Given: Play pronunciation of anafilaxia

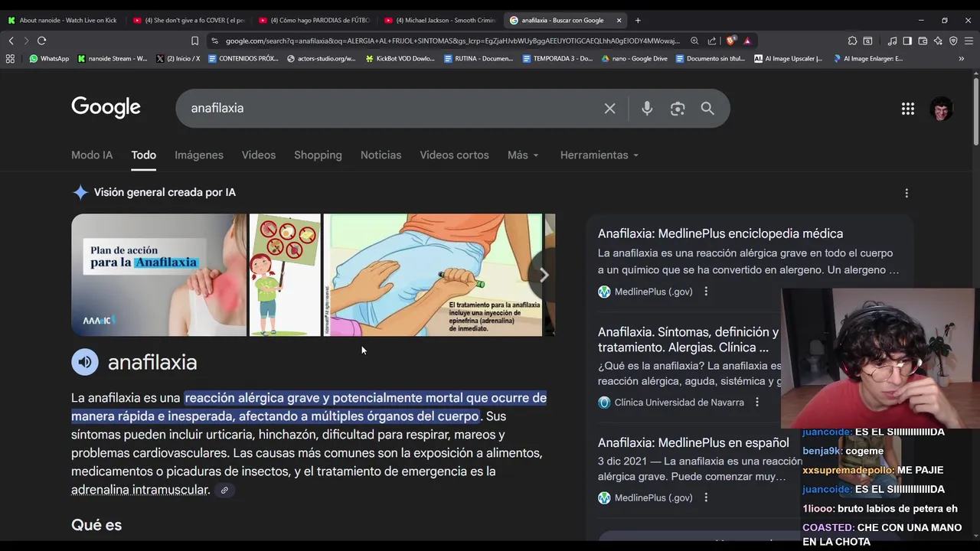Looking at the screenshot, I should click(85, 362).
